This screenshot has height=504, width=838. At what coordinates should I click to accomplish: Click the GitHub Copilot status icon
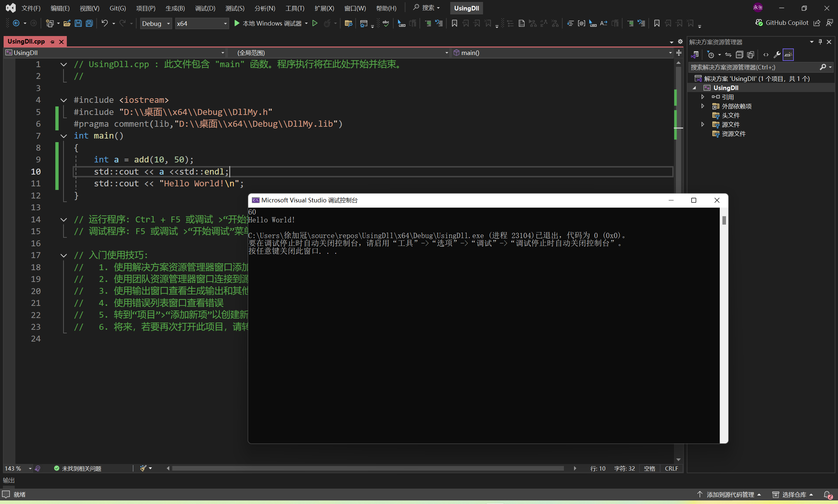759,23
